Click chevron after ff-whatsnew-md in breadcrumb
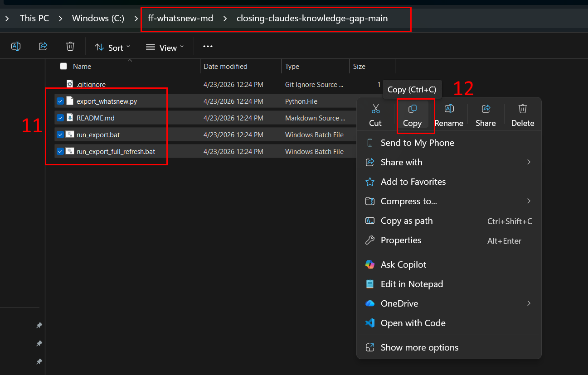The image size is (588, 375). click(x=224, y=19)
